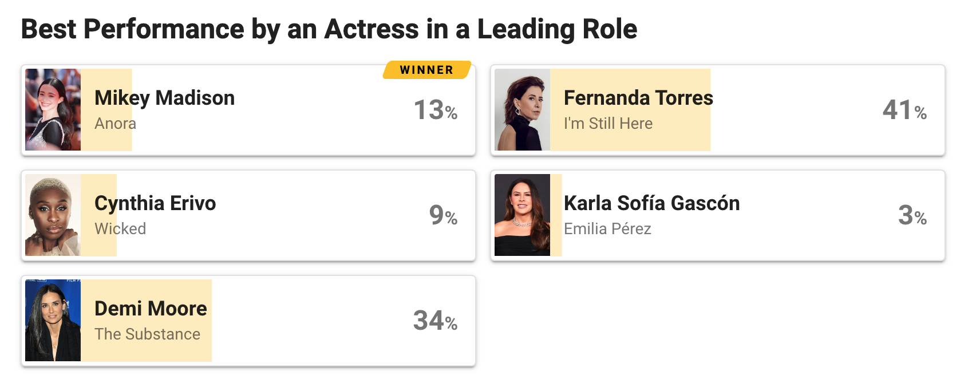Open the film title Anora
The image size is (980, 379).
coord(115,124)
